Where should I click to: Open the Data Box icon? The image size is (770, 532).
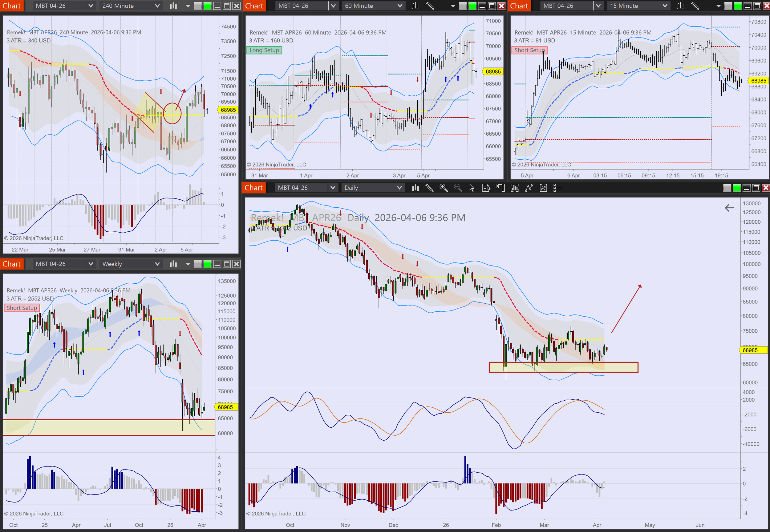tap(486, 188)
